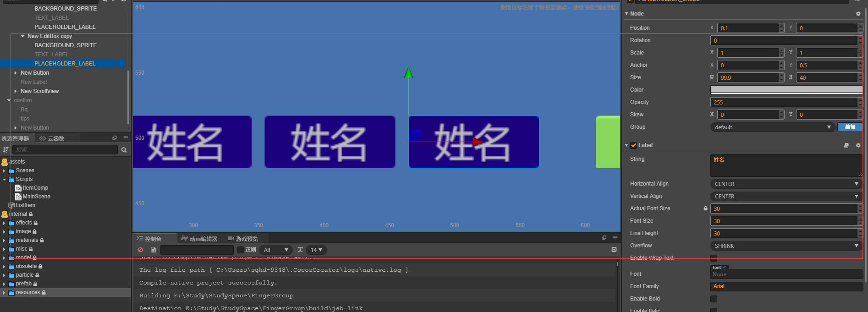Click the font asset link icon

tap(724, 268)
